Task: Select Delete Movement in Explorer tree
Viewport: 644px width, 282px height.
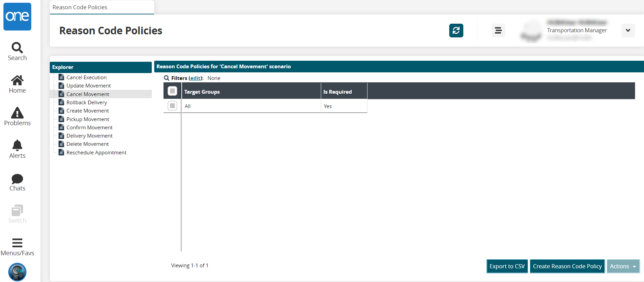Action: pyautogui.click(x=88, y=144)
